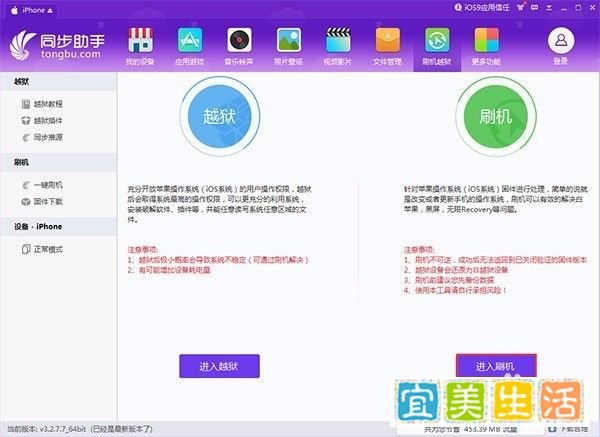Screen dimensions: 600x437
Task: Open the 更多功能 colorful grid icon
Action: (486, 40)
